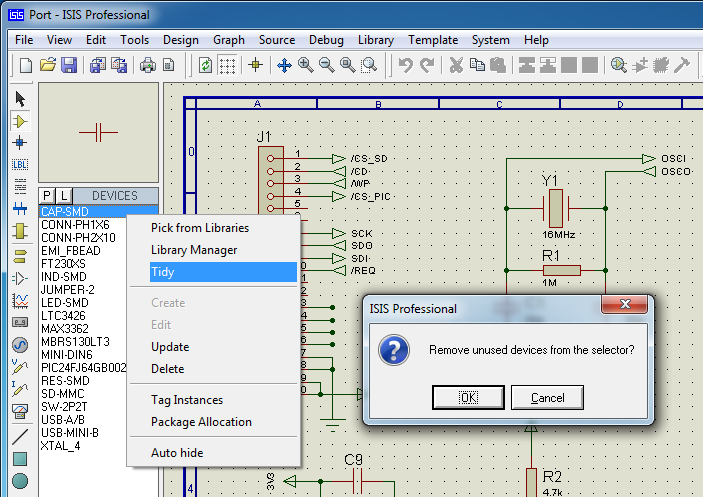Viewport: 703px width, 497px height.
Task: Click the capacitor preview thumbnail
Action: tap(98, 133)
